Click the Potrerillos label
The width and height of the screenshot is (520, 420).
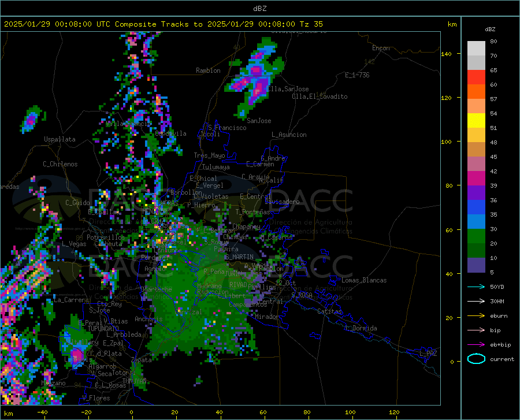tap(106, 237)
